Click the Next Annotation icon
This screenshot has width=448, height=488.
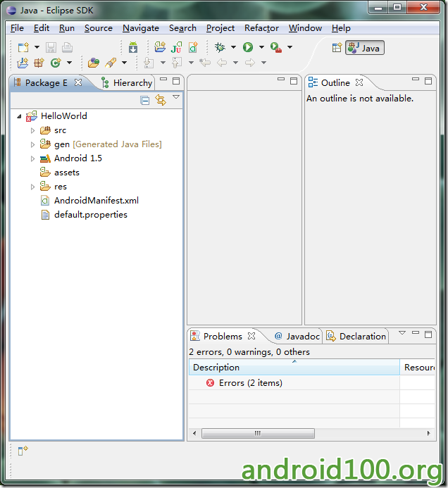click(149, 63)
